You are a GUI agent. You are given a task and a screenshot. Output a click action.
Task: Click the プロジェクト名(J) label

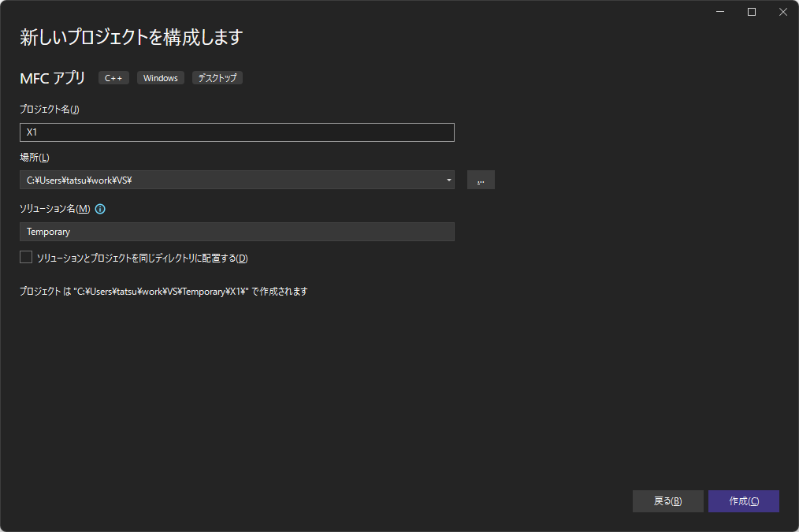point(49,110)
